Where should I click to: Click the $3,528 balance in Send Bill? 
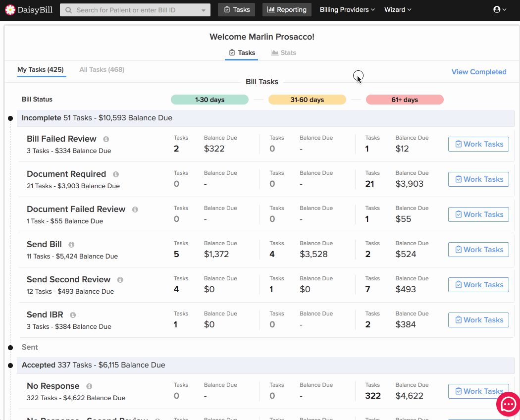(x=313, y=254)
